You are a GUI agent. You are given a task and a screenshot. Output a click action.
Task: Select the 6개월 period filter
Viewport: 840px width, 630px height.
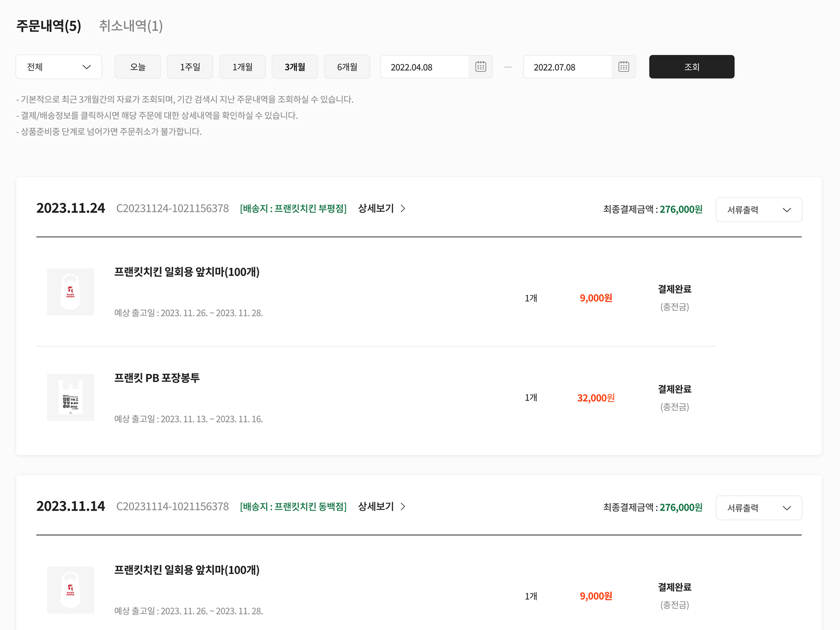click(x=347, y=67)
